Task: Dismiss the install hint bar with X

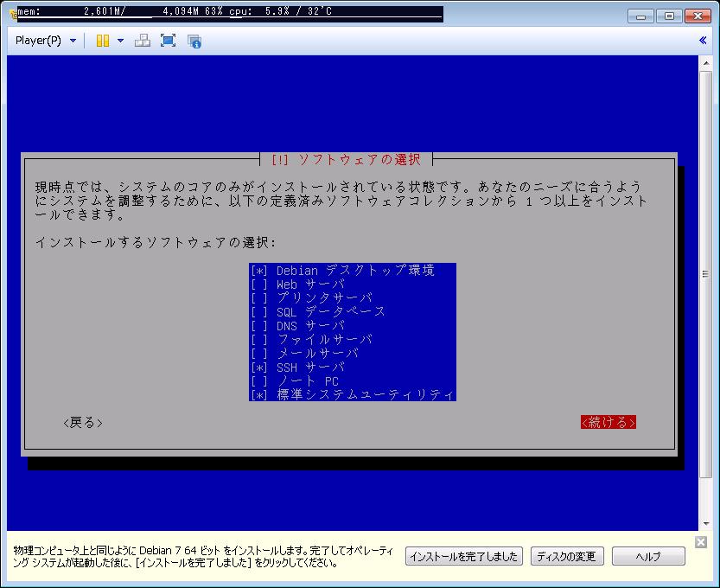Action: tap(701, 542)
